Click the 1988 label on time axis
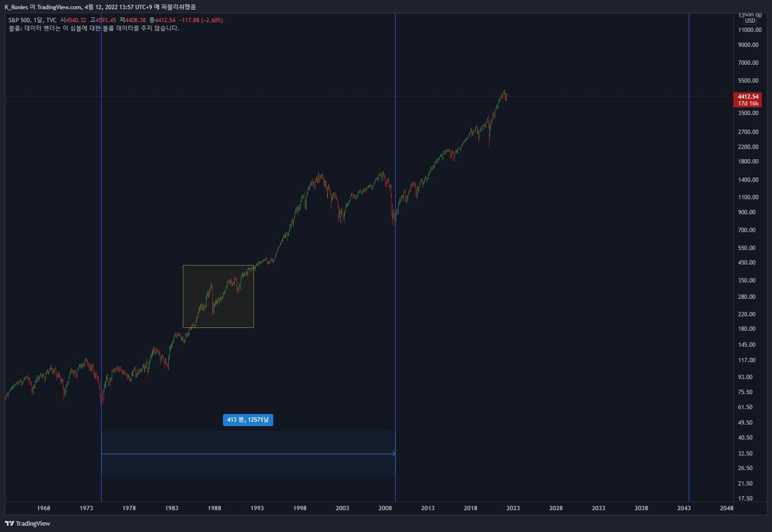Viewport: 772px width, 532px height. tap(214, 508)
